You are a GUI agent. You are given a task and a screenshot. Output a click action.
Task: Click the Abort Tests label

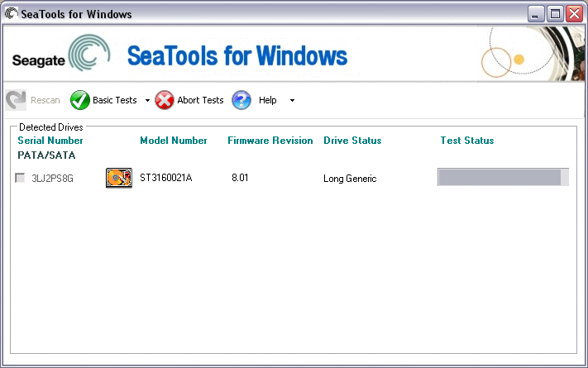200,100
